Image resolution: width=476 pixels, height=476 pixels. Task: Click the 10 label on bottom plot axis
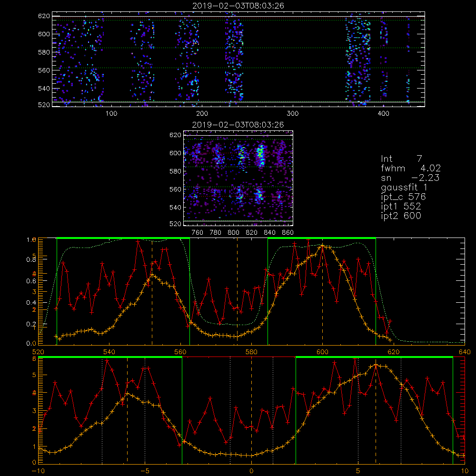[465, 471]
